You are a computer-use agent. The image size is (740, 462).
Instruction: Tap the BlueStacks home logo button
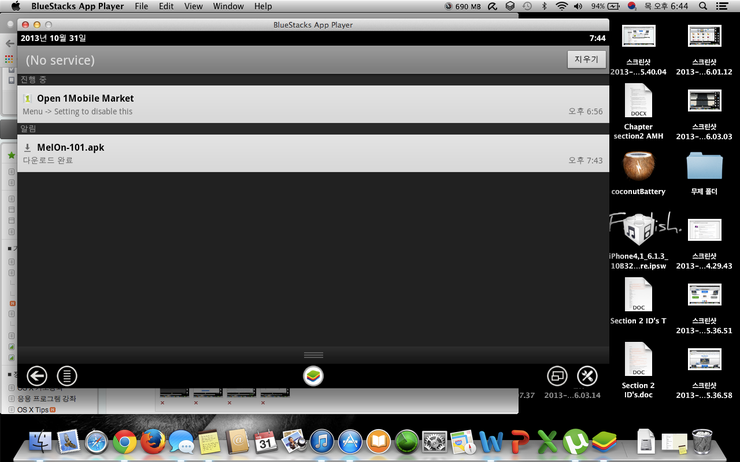[x=313, y=376]
